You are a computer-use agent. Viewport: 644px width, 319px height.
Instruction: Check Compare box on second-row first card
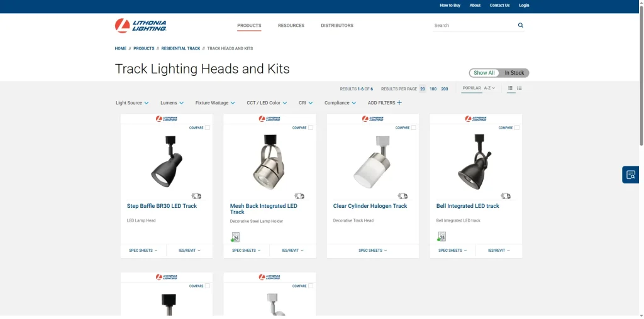click(x=208, y=286)
